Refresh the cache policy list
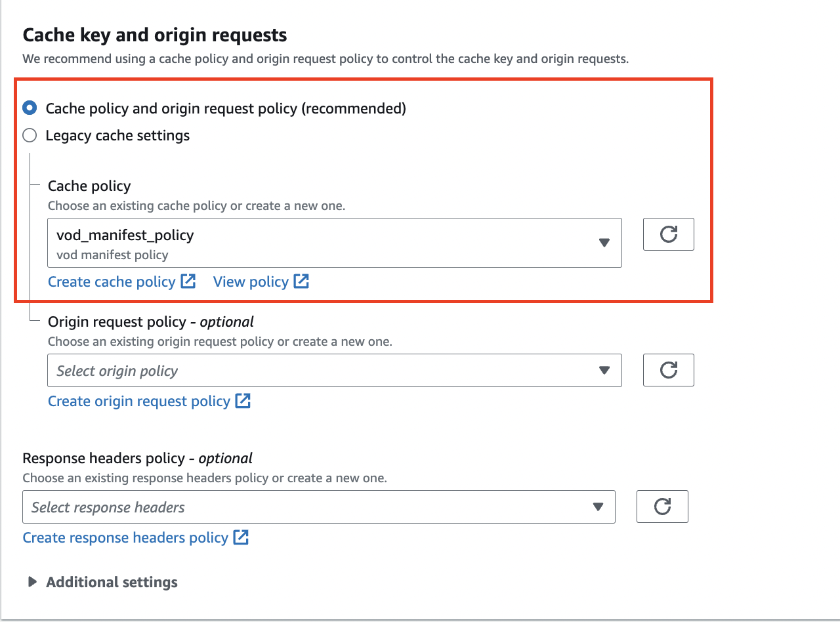This screenshot has width=840, height=622. tap(668, 234)
